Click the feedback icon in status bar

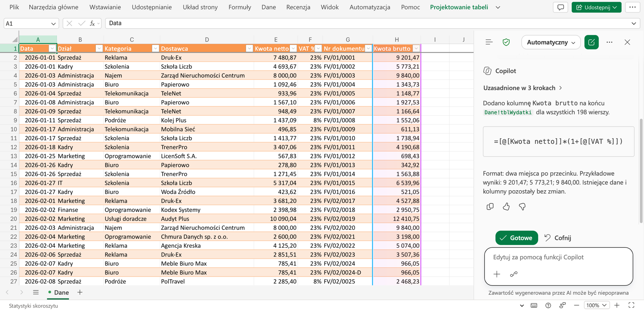point(562,305)
